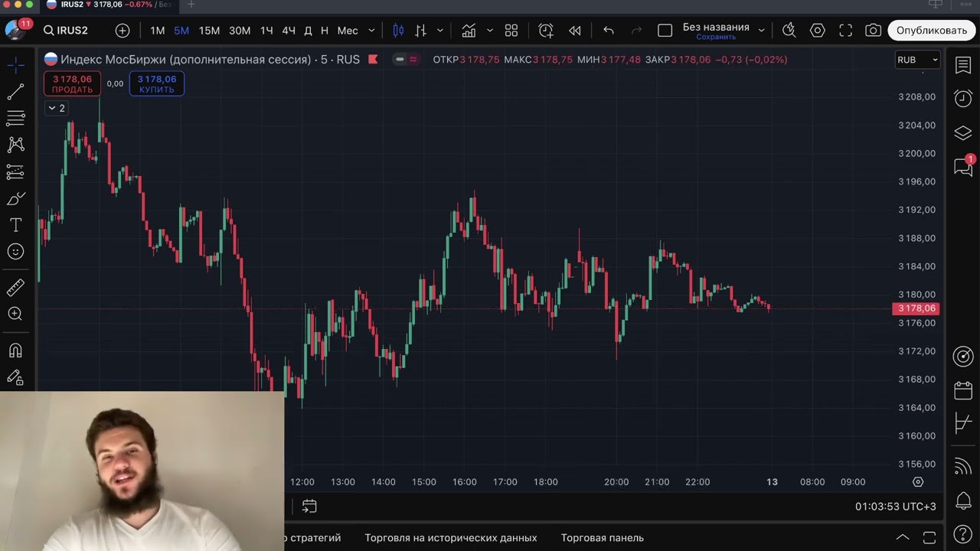Click the blue КУПИТЬ buy button
Viewport: 980px width, 551px height.
point(157,84)
